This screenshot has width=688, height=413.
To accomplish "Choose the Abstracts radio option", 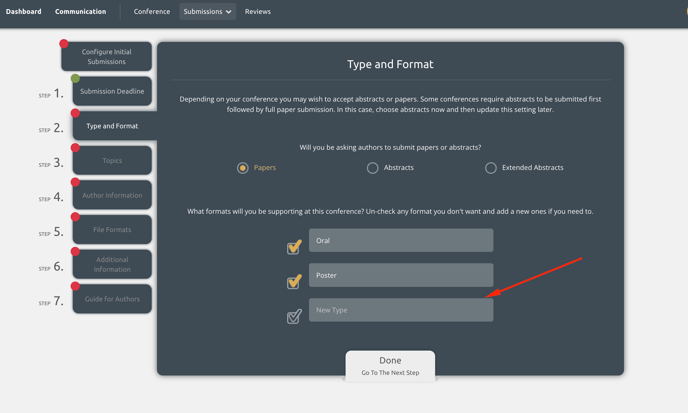I will (x=373, y=168).
